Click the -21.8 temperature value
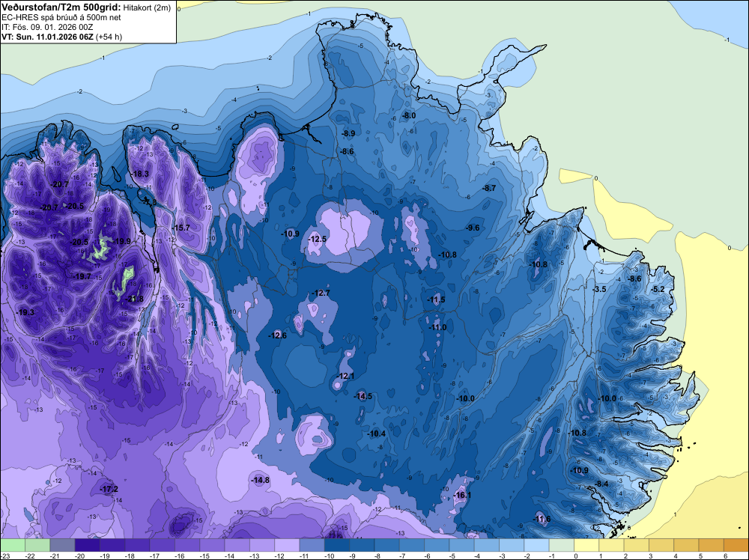 [x=134, y=299]
